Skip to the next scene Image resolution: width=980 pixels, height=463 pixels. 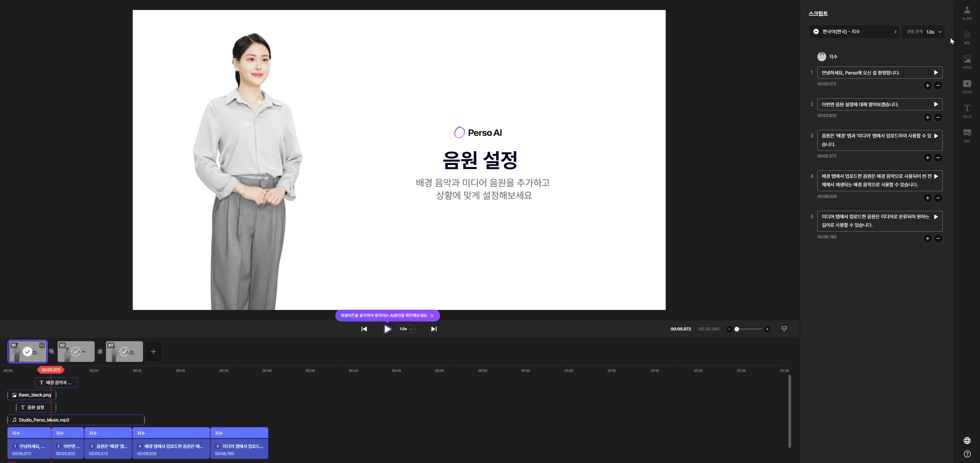[x=434, y=329]
